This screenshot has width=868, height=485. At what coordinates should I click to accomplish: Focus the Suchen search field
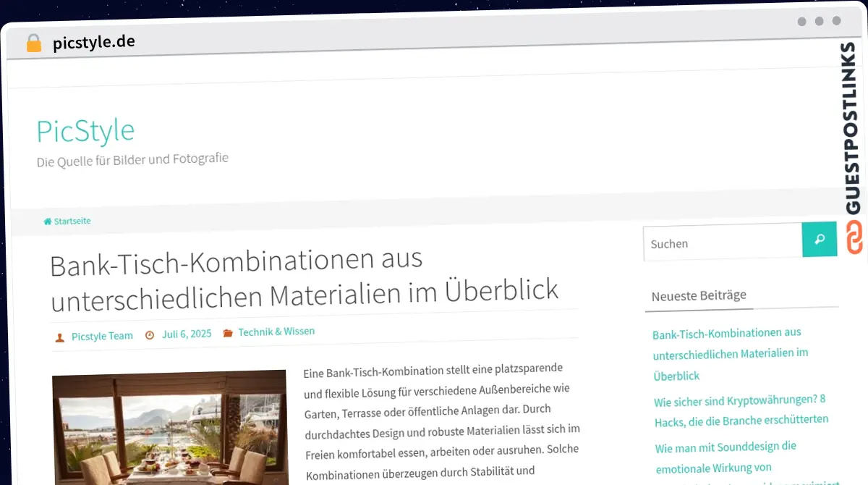click(722, 243)
